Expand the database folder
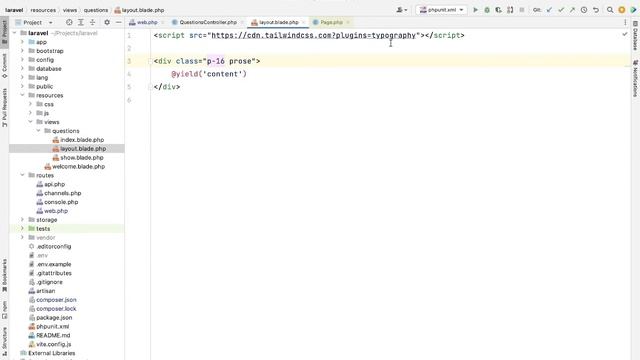The height and width of the screenshot is (360, 640). coord(22,69)
